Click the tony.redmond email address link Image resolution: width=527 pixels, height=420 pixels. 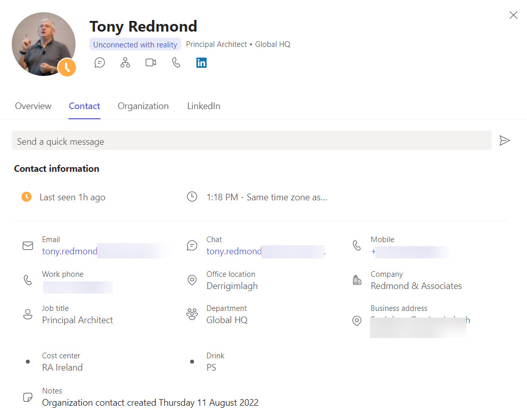[x=69, y=251]
